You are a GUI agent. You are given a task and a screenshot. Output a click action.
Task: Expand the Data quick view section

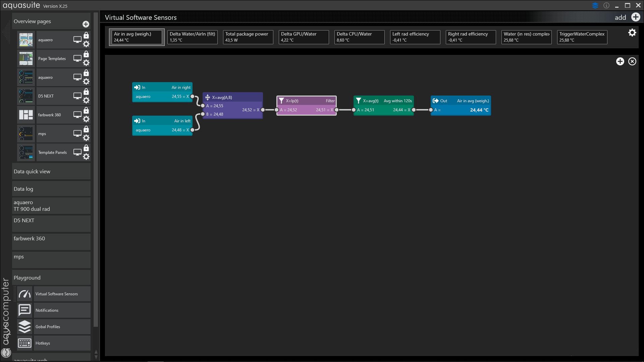pyautogui.click(x=51, y=172)
